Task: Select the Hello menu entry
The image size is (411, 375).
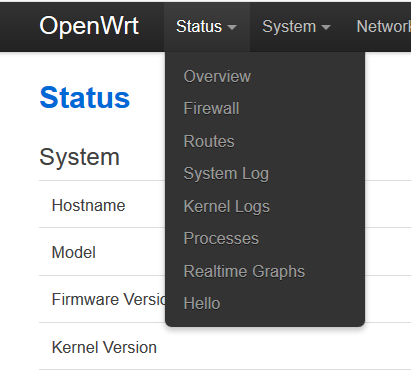Action: pyautogui.click(x=202, y=304)
